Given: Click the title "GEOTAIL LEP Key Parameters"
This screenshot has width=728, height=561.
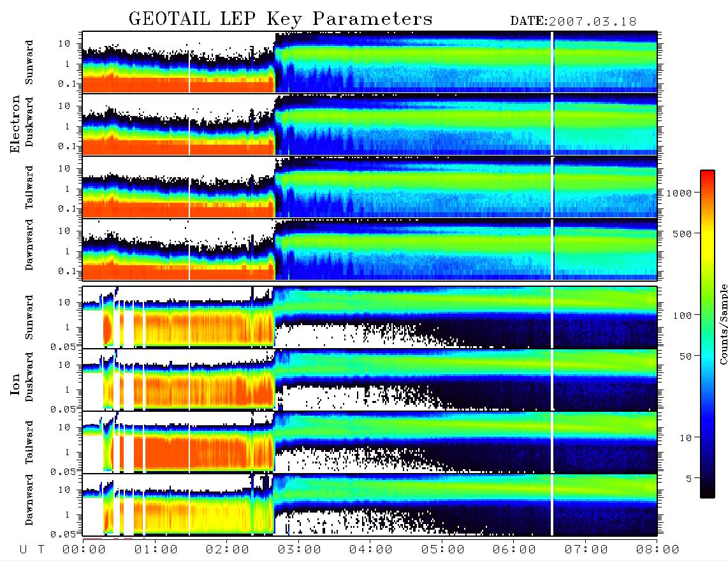Looking at the screenshot, I should tap(280, 19).
